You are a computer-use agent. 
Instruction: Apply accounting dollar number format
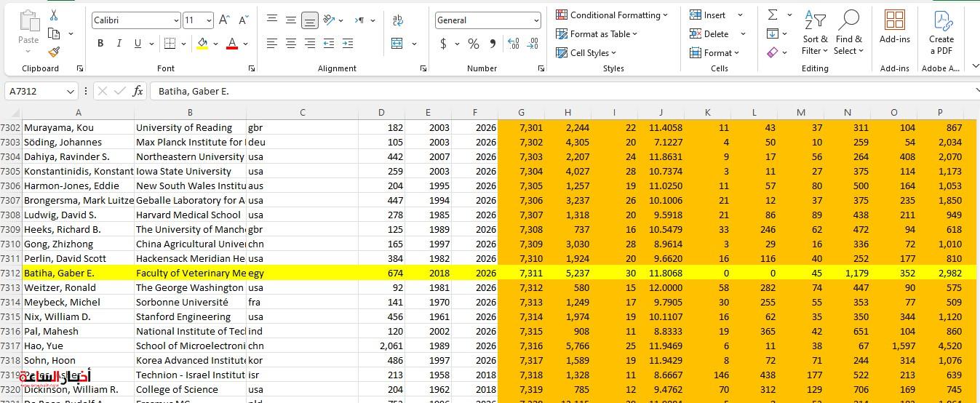(443, 44)
